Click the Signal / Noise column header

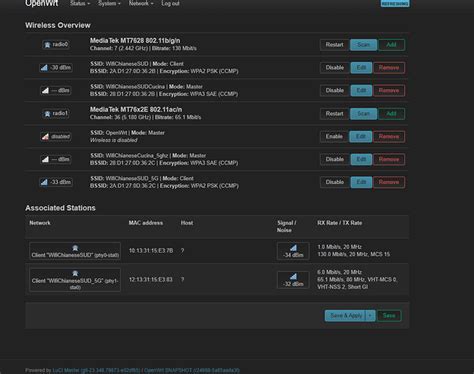[286, 226]
